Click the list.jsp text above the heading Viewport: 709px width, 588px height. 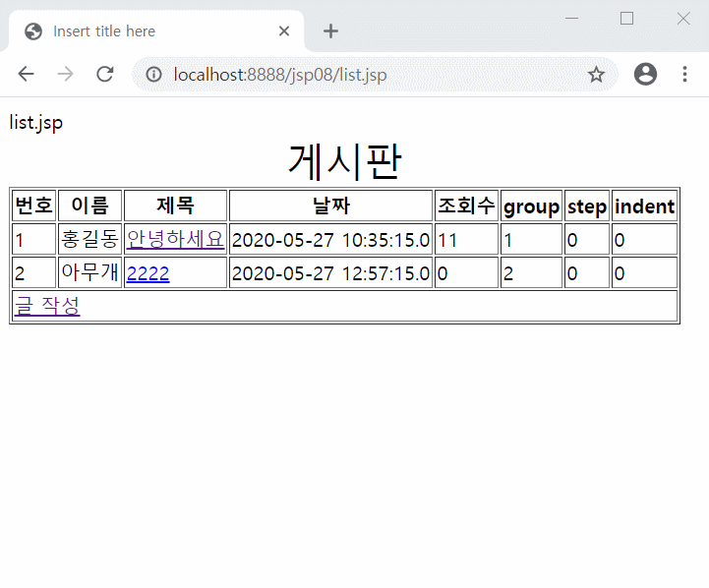point(36,123)
